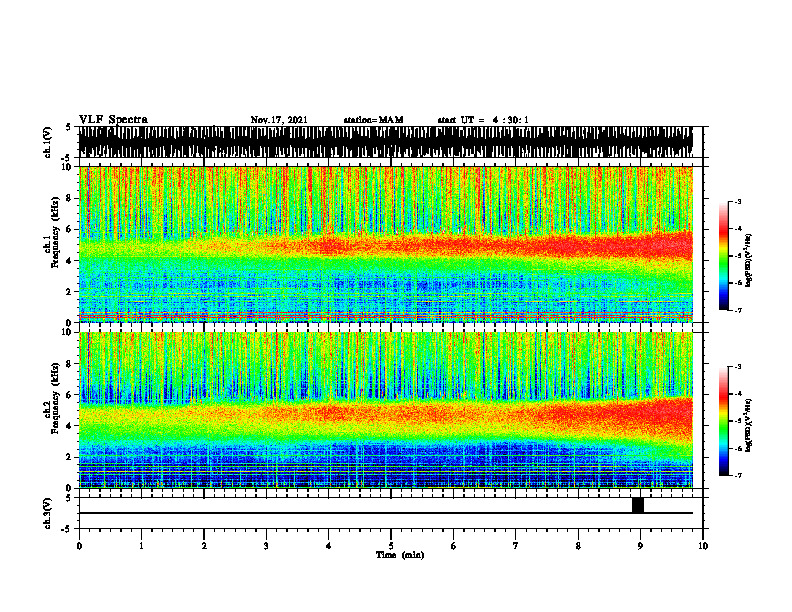This screenshot has width=792, height=612.
Task: Click the black pulse marker in ch.3 plot
Action: (638, 505)
